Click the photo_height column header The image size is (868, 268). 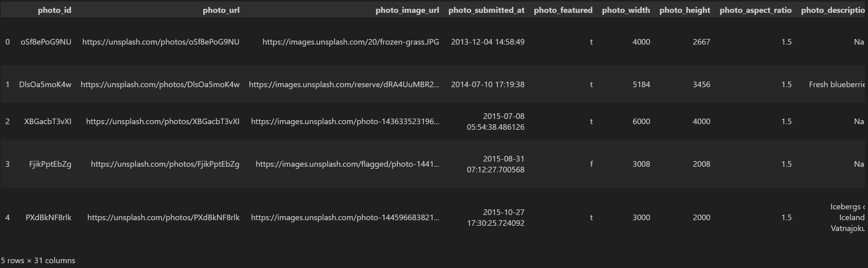click(685, 10)
